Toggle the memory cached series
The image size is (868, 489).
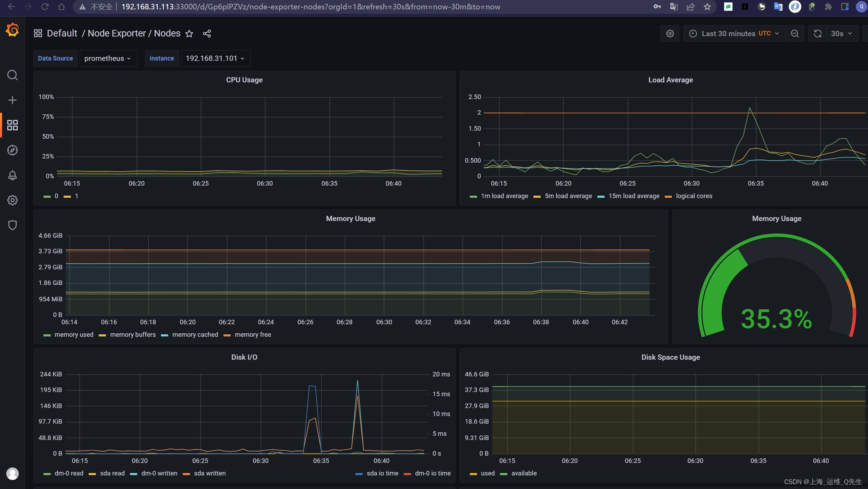coord(195,335)
